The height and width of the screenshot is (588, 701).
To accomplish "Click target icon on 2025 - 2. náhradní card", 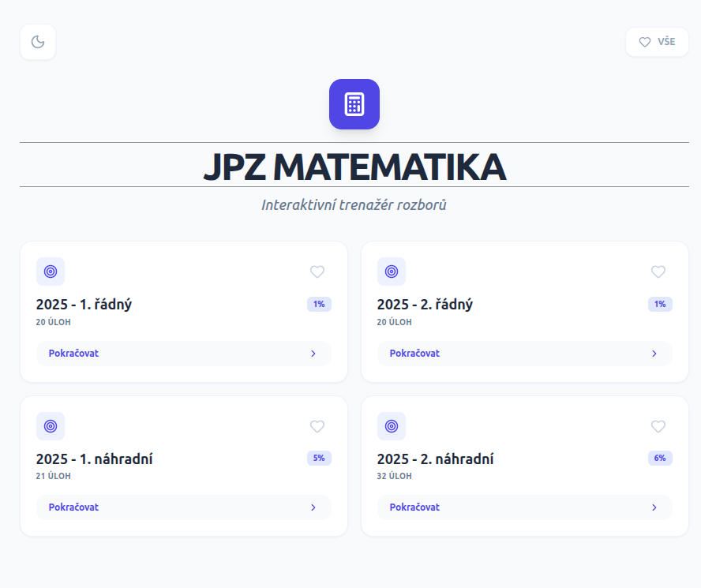I will pos(392,426).
